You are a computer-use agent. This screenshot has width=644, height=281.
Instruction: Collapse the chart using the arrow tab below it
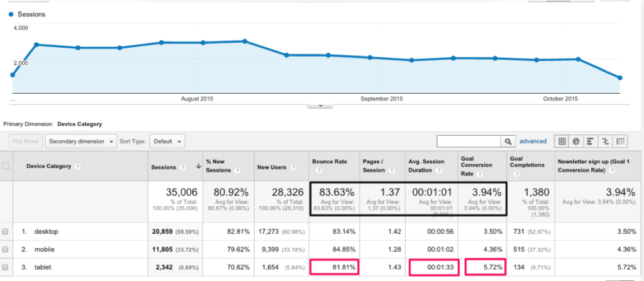coord(320,106)
